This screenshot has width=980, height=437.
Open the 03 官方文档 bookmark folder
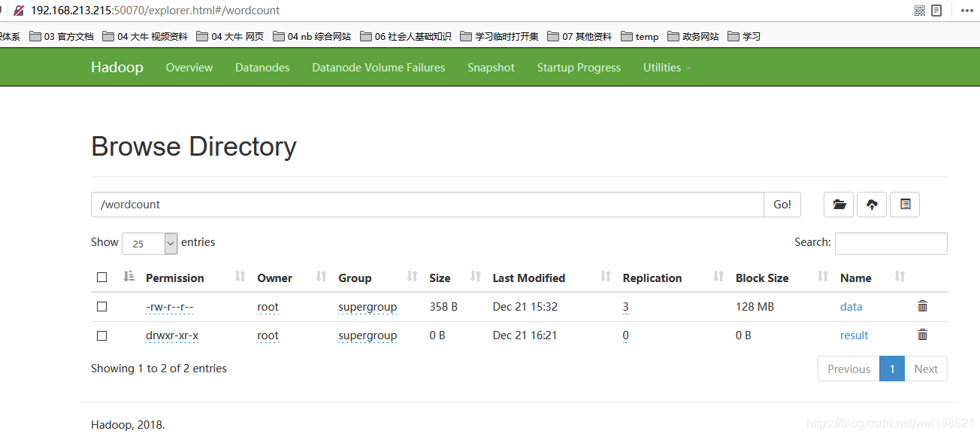click(x=62, y=36)
